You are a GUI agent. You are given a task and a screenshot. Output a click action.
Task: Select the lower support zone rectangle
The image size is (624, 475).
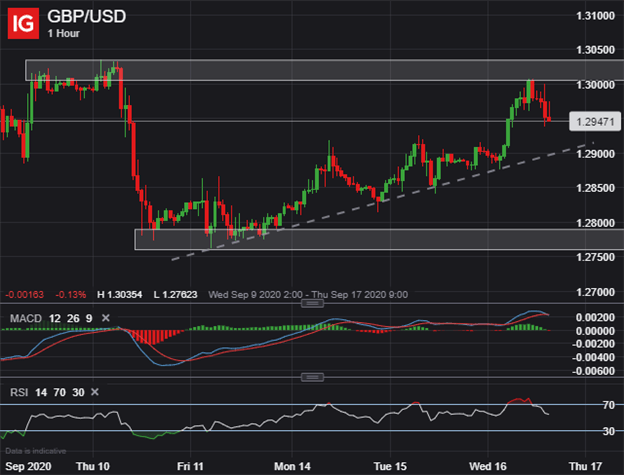click(379, 239)
